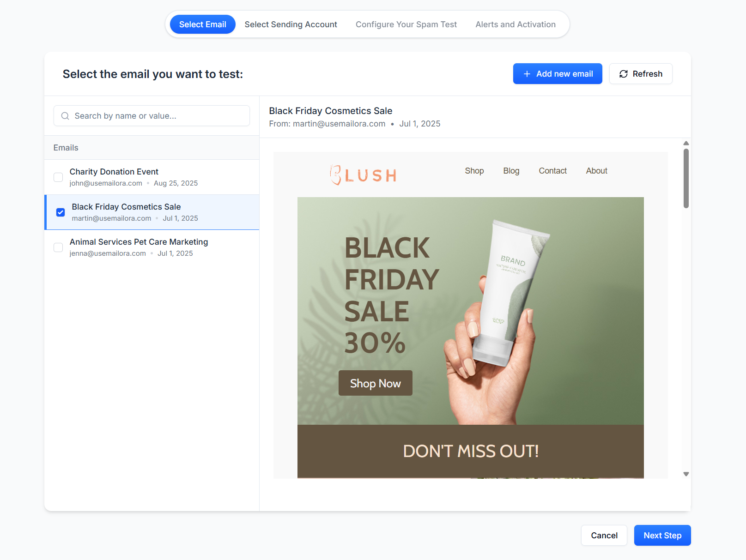This screenshot has height=560, width=746.
Task: Switch to Select Sending Account step
Action: tap(291, 24)
